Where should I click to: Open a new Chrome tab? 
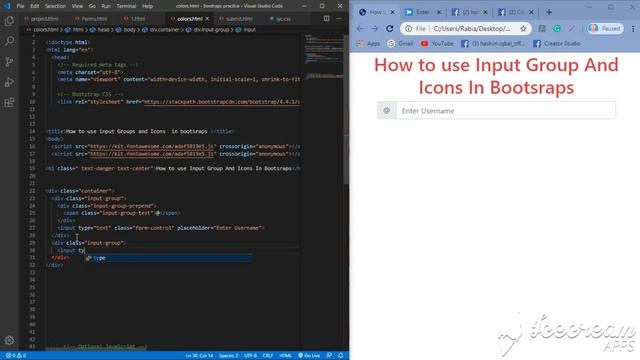(x=549, y=12)
